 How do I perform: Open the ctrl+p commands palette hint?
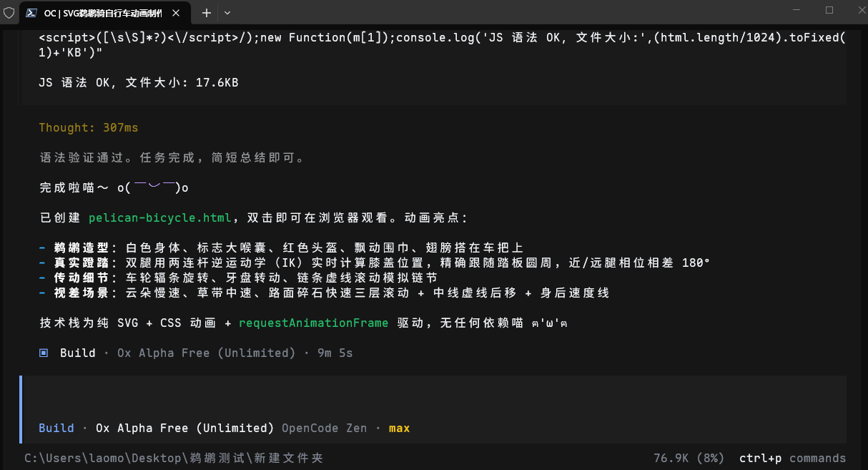(x=792, y=458)
